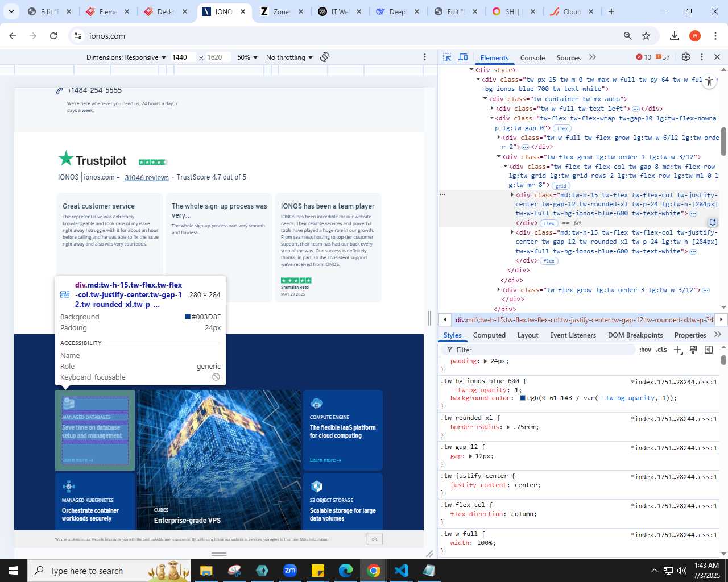Click the grid badge in DOM tree
Viewport: 728px width, 582px height.
(x=561, y=186)
